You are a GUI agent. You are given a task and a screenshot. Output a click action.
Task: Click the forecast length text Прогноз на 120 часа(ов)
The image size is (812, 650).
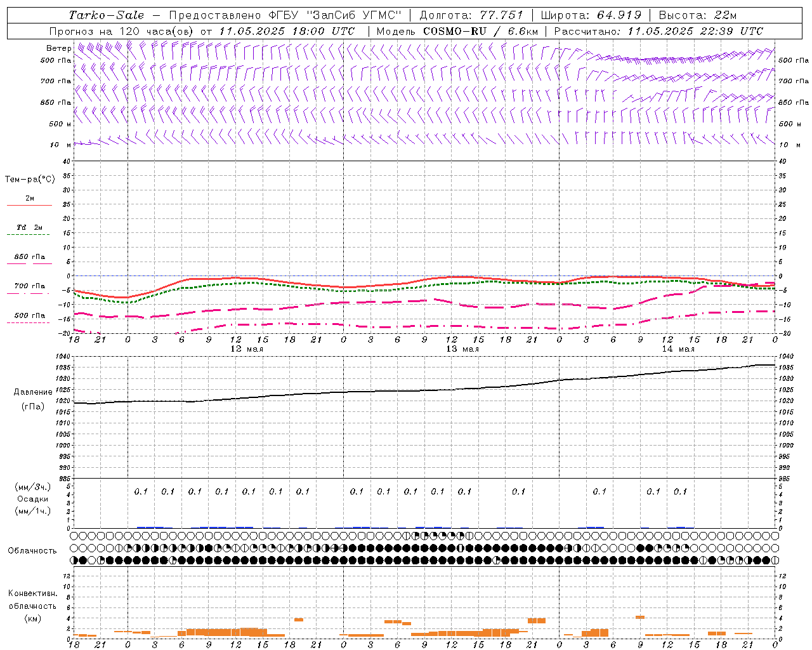122,31
